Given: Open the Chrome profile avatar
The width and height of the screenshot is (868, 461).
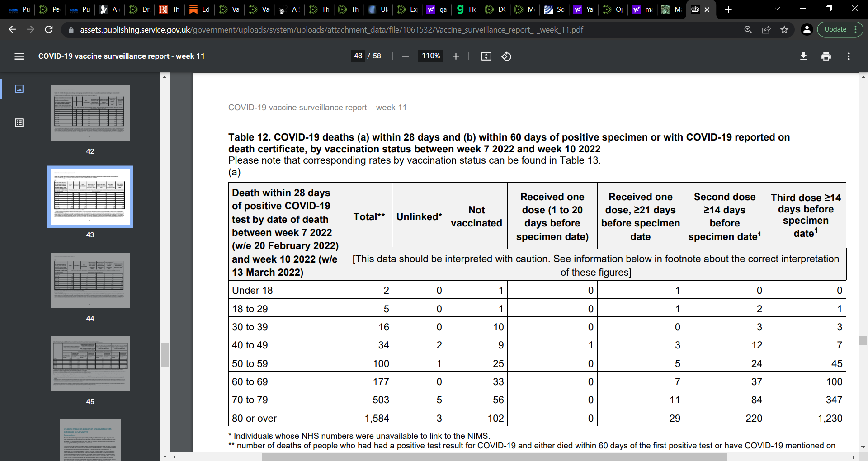Looking at the screenshot, I should 807,29.
